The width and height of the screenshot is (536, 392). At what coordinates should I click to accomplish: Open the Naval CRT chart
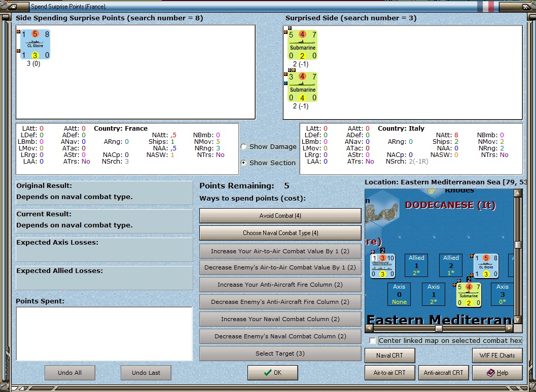(389, 356)
